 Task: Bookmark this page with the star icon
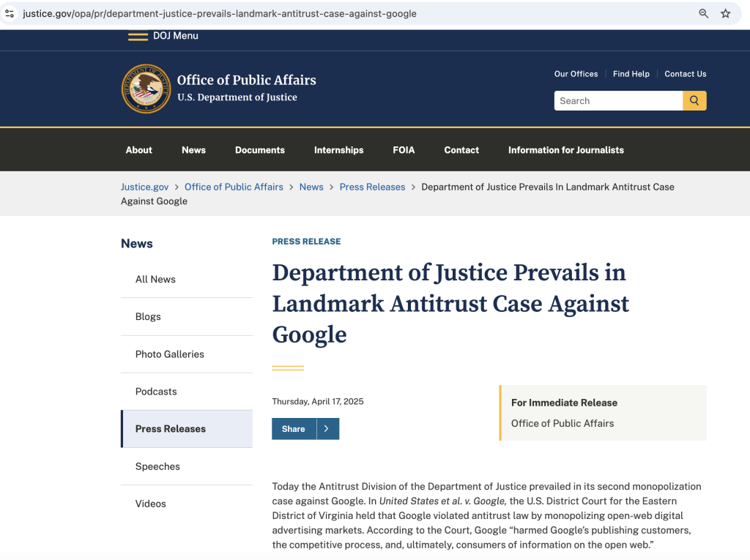click(726, 13)
